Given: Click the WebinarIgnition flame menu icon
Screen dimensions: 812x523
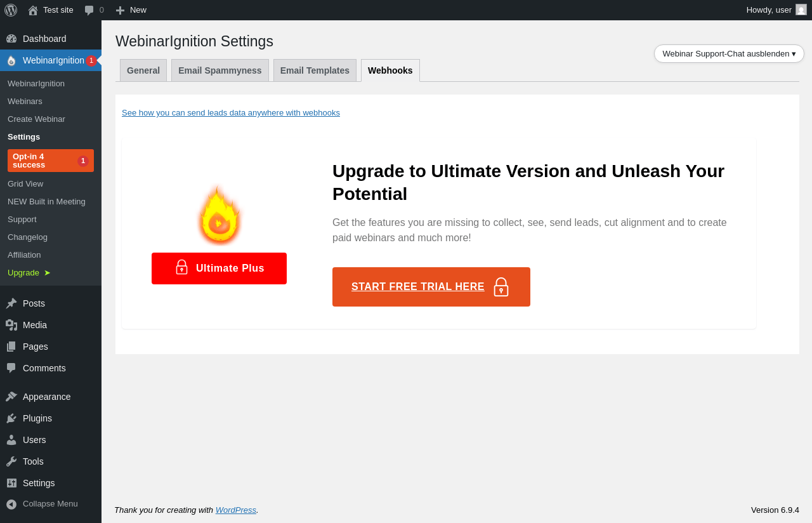Looking at the screenshot, I should pos(11,60).
